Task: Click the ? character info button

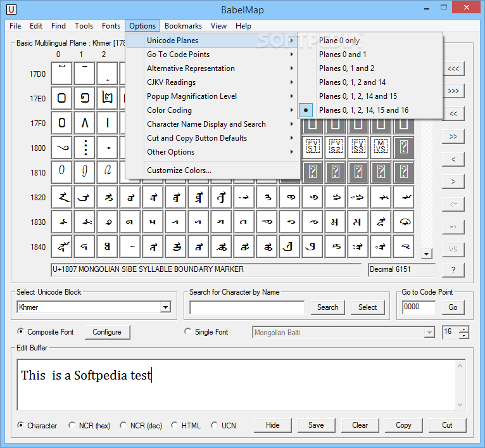Action: 453,270
